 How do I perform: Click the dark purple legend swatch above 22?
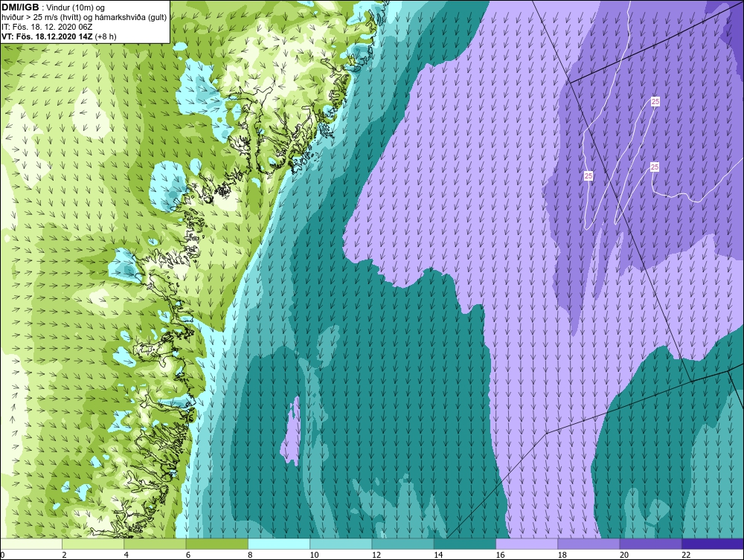tap(713, 544)
